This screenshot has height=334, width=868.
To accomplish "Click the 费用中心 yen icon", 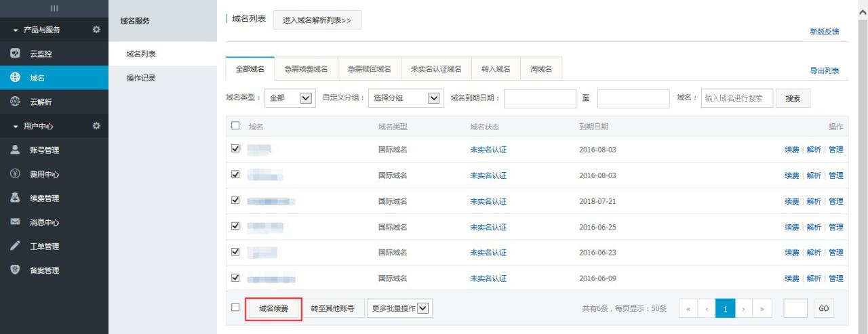I will tap(15, 174).
